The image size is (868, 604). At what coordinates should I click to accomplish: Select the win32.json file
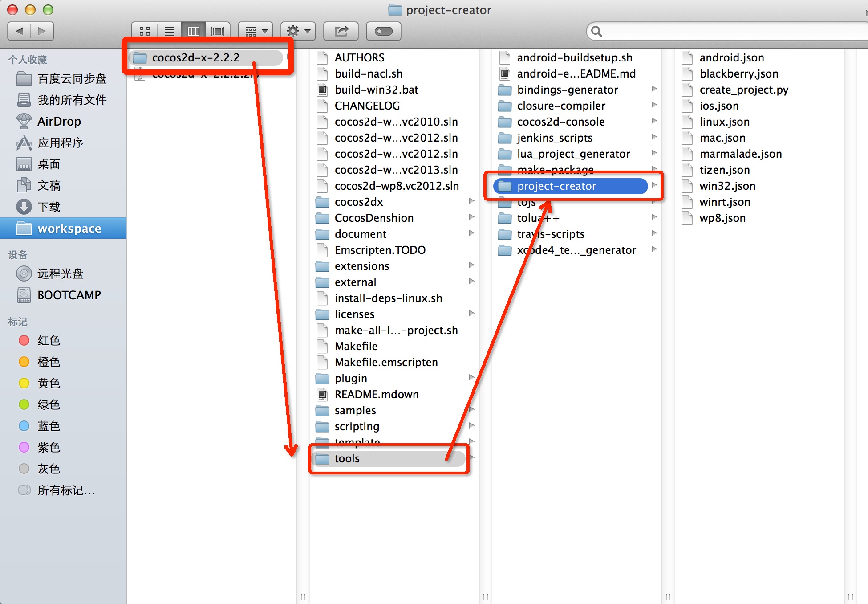pos(753,186)
